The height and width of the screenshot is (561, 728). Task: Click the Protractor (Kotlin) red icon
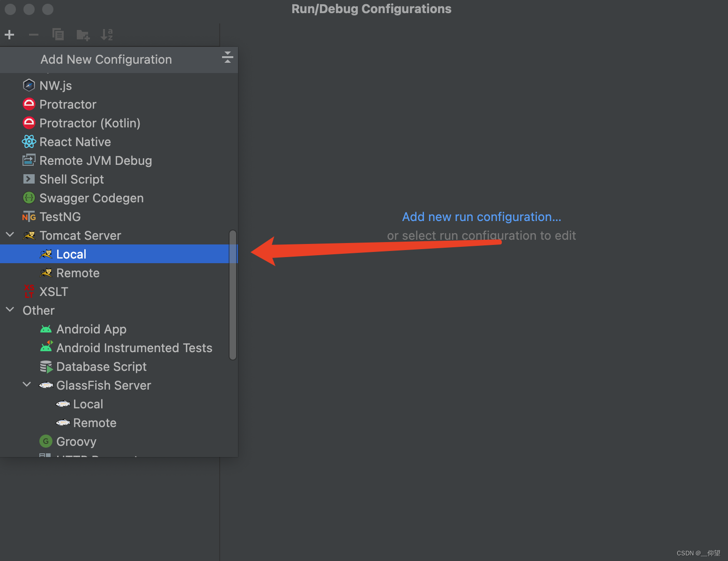click(x=29, y=123)
